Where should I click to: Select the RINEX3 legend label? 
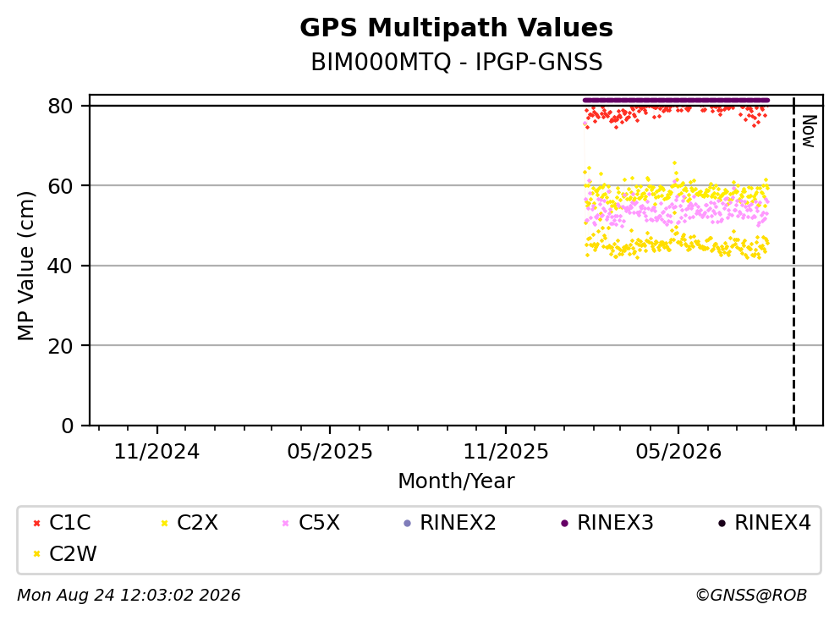(615, 523)
